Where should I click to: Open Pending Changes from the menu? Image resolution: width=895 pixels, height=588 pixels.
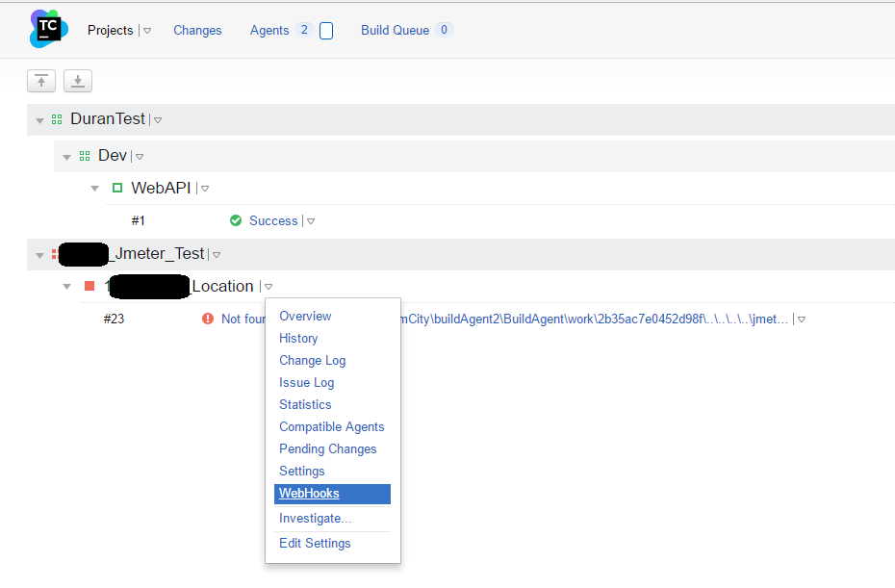tap(327, 449)
